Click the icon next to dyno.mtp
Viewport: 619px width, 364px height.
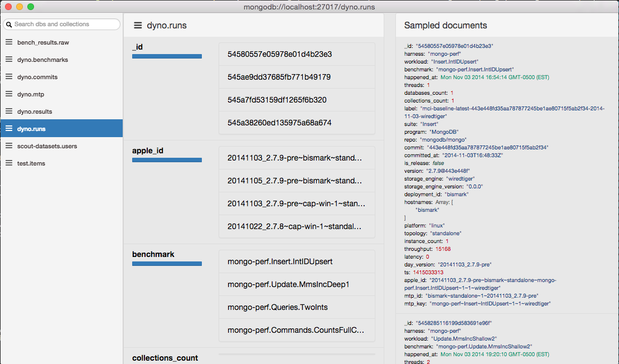point(9,94)
